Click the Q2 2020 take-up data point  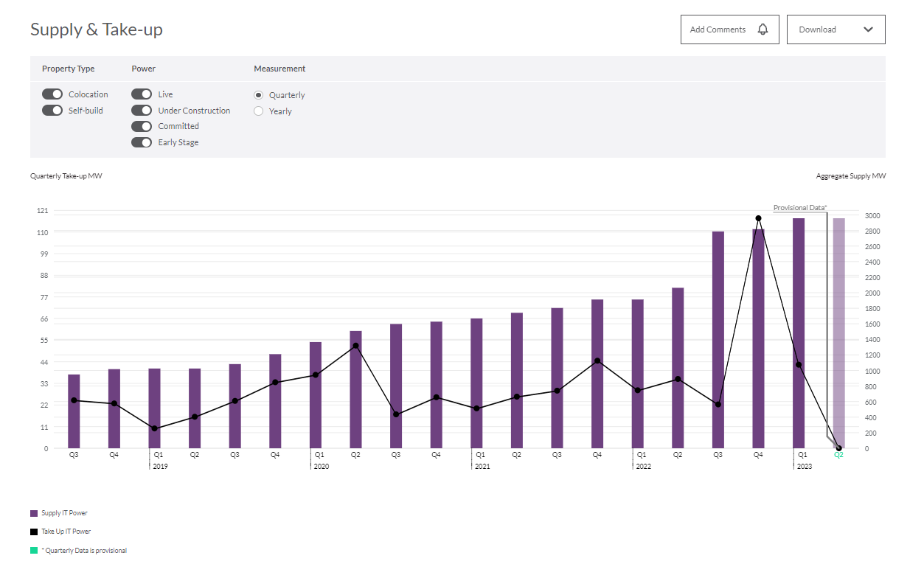pyautogui.click(x=355, y=346)
